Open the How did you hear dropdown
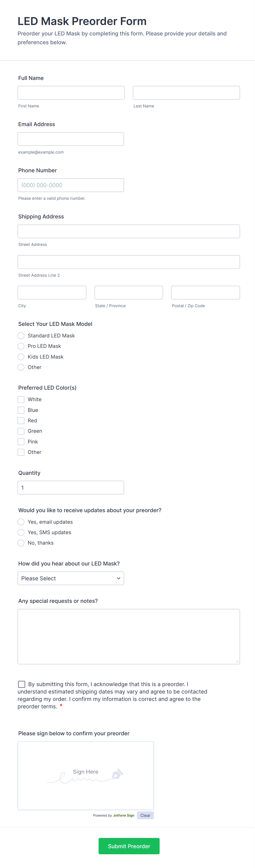Viewport: 255px width, 868px height. 71,578
